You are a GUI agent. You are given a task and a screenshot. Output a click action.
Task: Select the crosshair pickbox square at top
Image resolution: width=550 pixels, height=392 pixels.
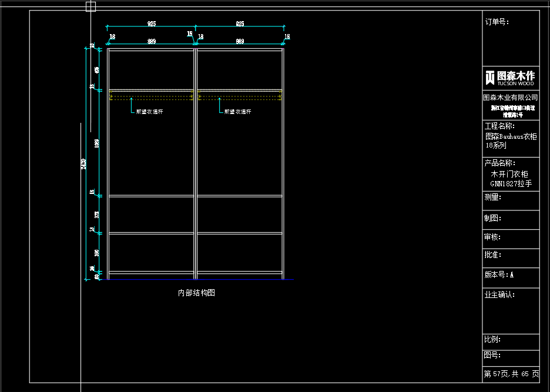click(x=90, y=6)
